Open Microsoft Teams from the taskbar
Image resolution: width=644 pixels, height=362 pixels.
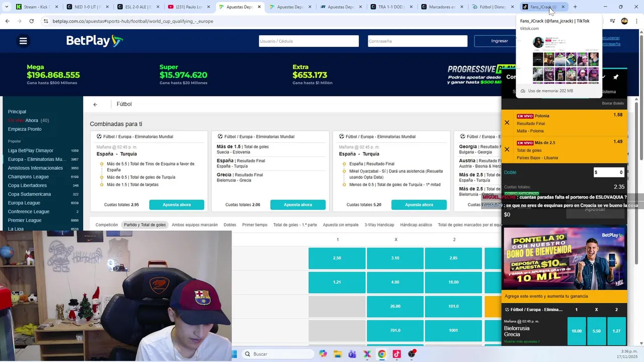click(x=352, y=354)
